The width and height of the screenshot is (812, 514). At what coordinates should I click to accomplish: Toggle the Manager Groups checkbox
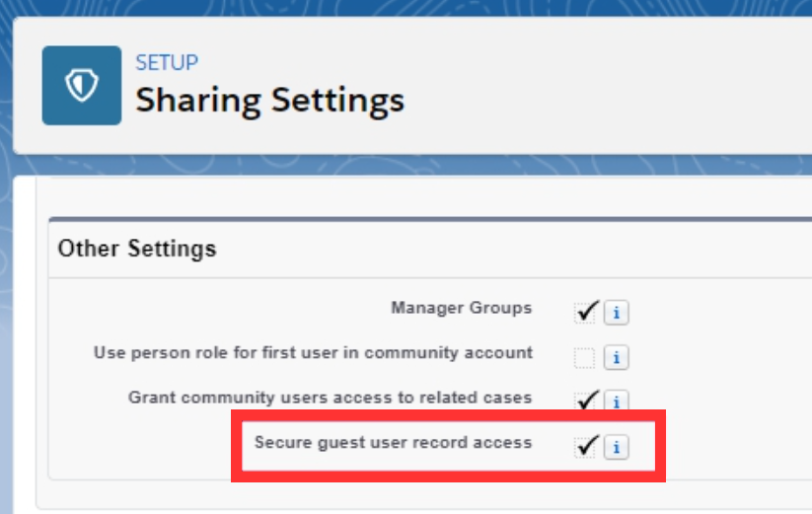[586, 312]
